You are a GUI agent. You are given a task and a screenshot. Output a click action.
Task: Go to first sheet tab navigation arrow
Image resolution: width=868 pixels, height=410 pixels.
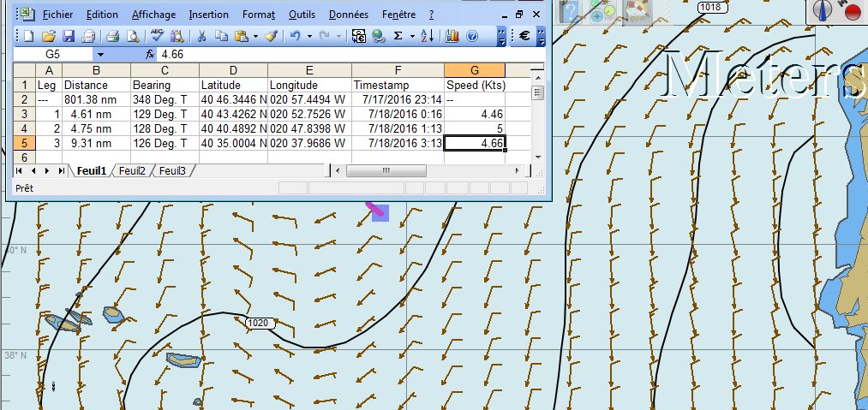coord(20,171)
